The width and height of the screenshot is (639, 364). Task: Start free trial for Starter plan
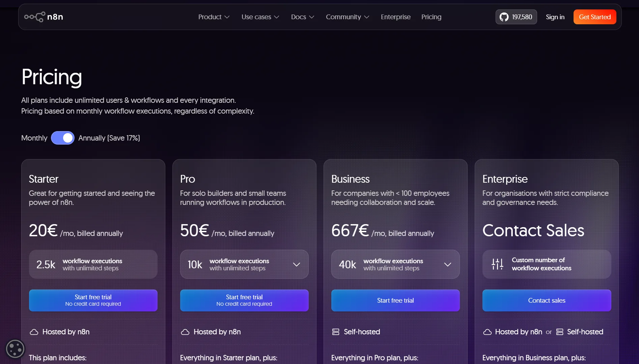93,300
